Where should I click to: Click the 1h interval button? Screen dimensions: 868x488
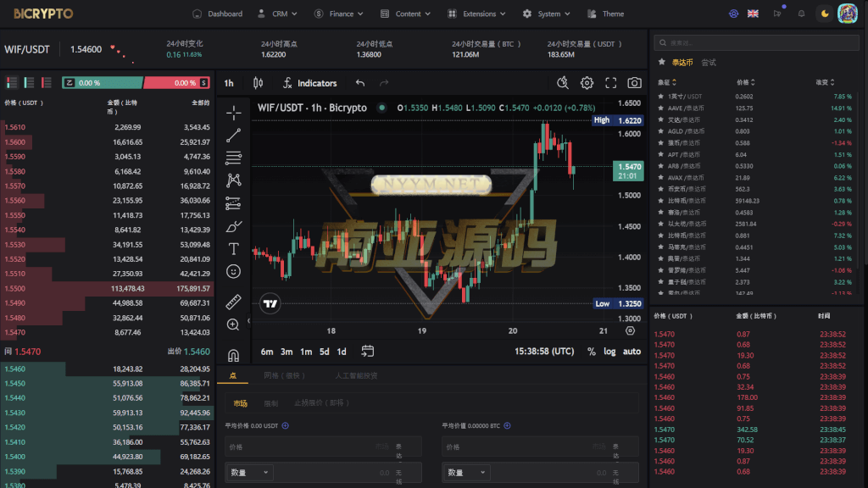coord(229,83)
